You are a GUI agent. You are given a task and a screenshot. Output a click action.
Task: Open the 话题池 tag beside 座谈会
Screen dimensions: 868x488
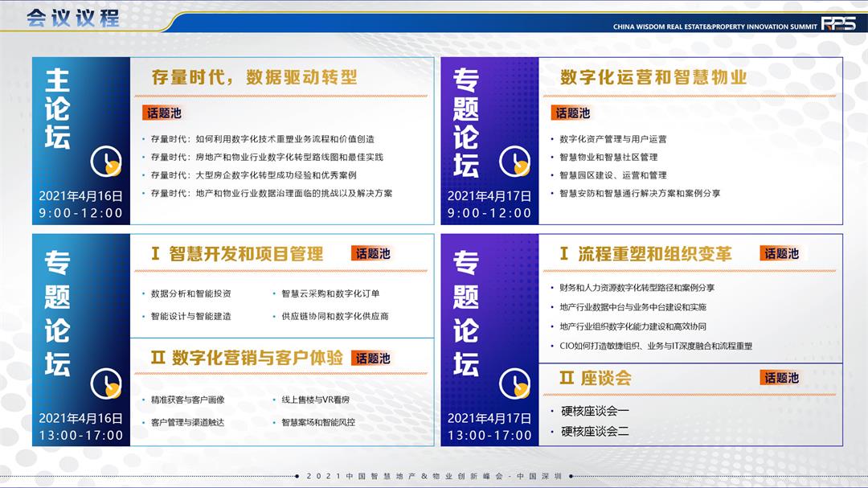pyautogui.click(x=781, y=377)
